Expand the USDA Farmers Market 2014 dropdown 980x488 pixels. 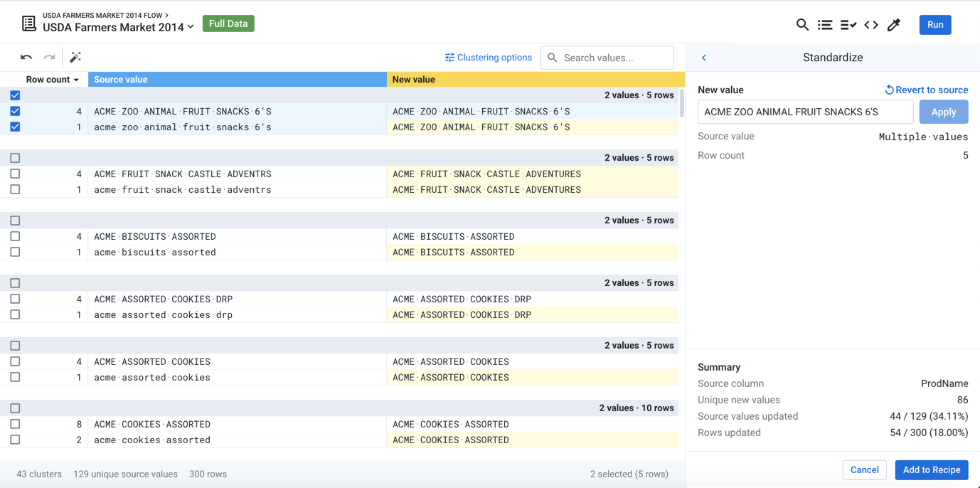pos(190,28)
